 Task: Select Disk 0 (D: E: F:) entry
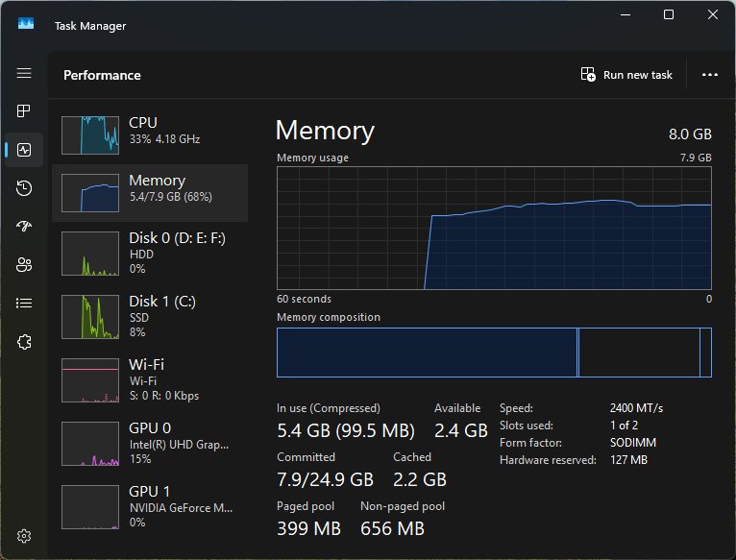point(150,253)
